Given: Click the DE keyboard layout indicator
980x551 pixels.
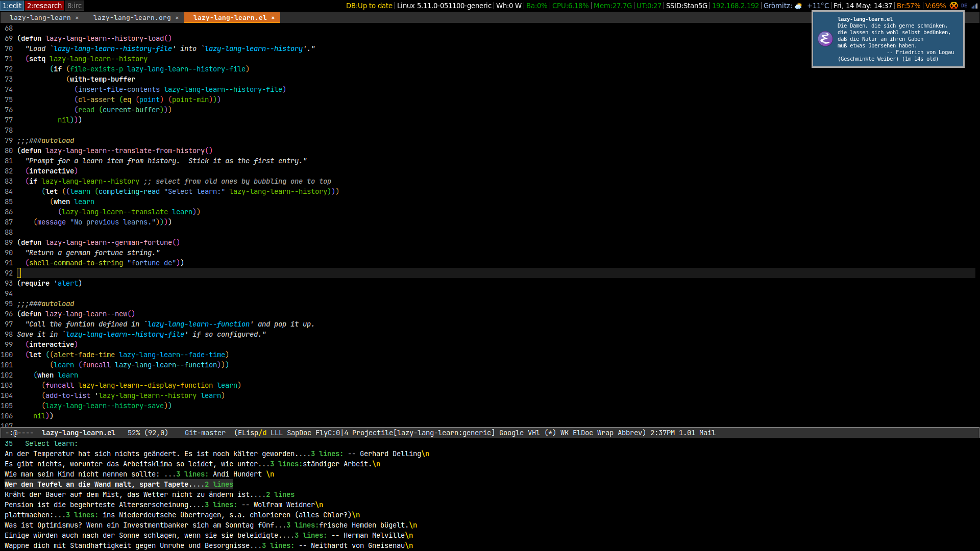Looking at the screenshot, I should point(964,6).
